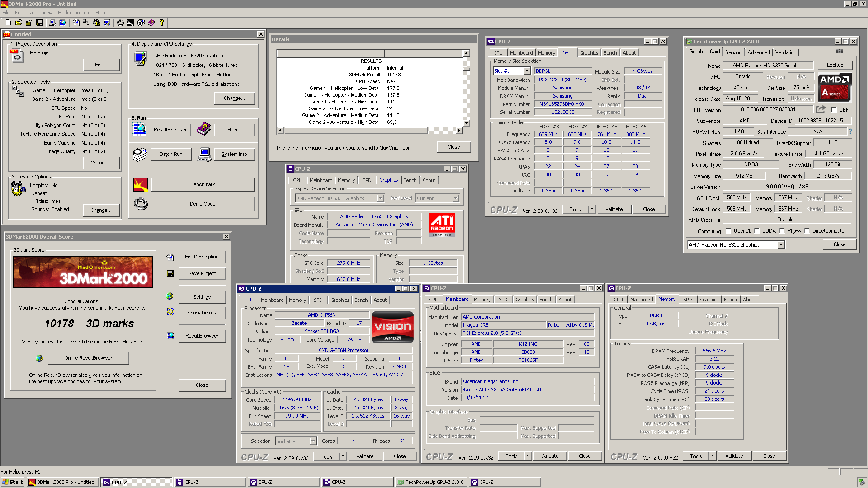Click the vertical scrollbar up arrow in Details
Screen dimensions: 868x488
coord(467,53)
